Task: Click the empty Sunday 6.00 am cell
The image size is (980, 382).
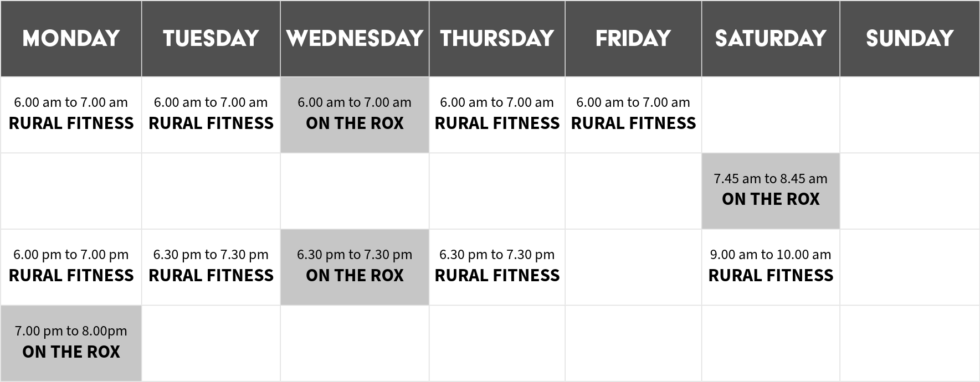Action: (910, 115)
